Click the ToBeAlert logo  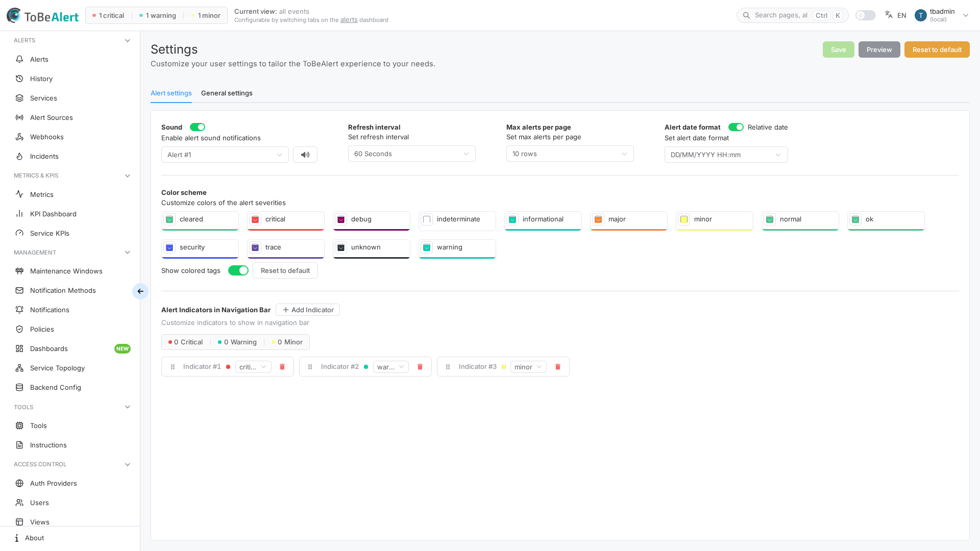pyautogui.click(x=43, y=16)
